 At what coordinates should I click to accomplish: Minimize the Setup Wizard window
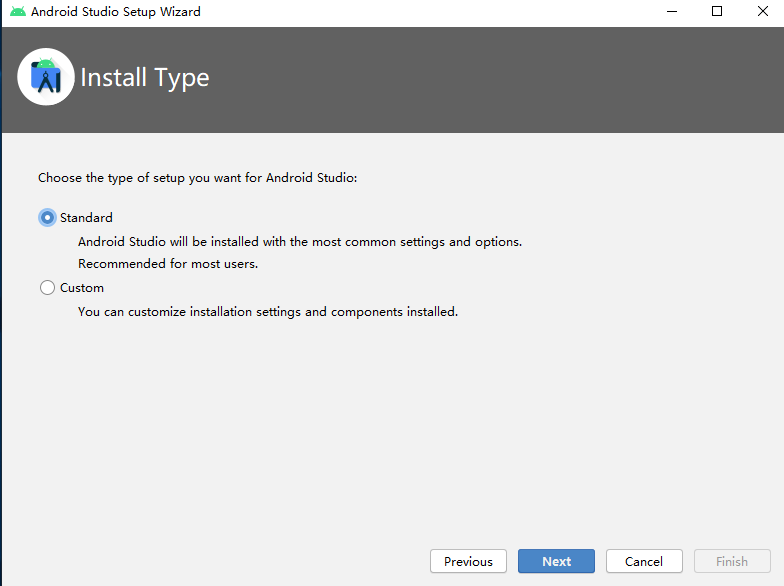click(x=672, y=12)
